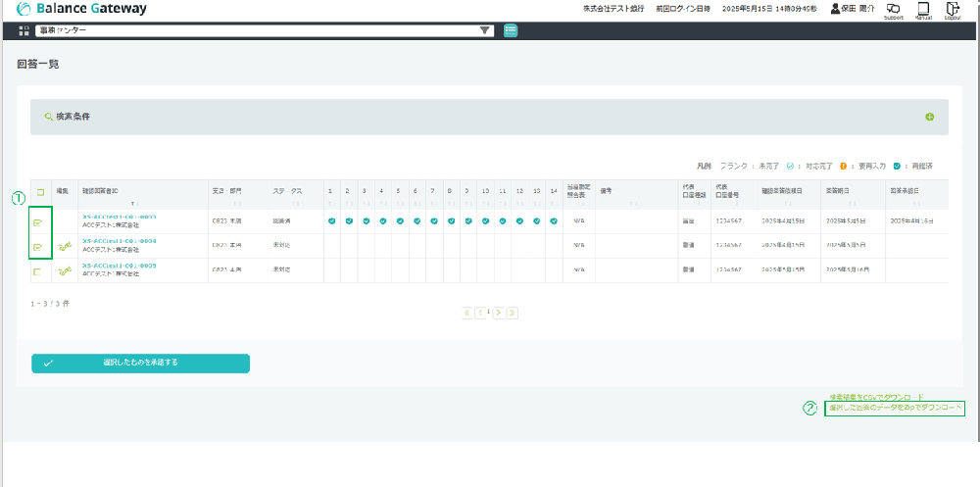The width and height of the screenshot is (980, 487).
Task: Click edit icon for row XS-ACCtest1-C01-0004
Action: 66,247
